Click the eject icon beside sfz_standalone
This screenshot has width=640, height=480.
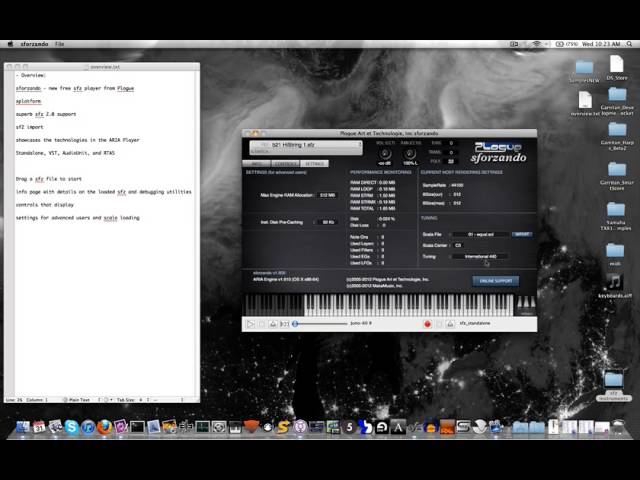tap(450, 324)
